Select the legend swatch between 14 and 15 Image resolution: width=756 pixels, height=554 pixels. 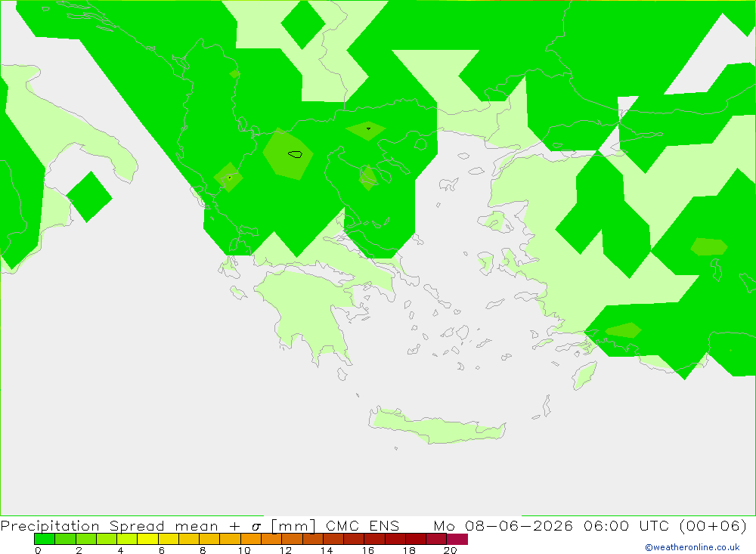(333, 539)
